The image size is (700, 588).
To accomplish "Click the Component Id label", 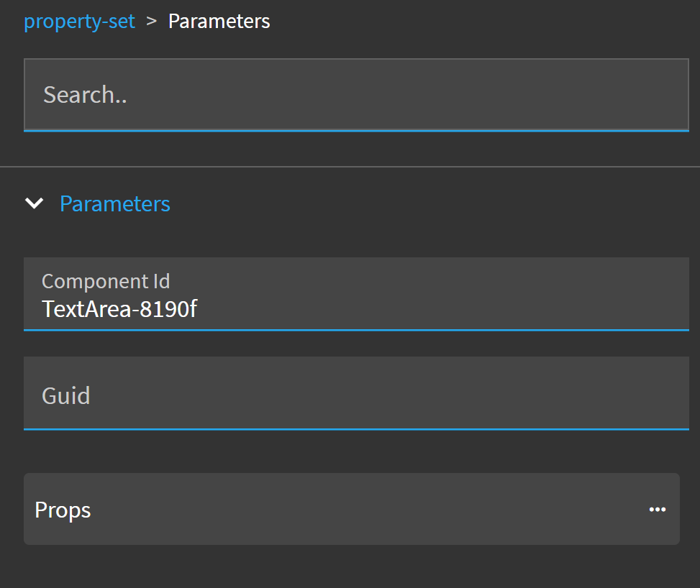I will pos(106,281).
